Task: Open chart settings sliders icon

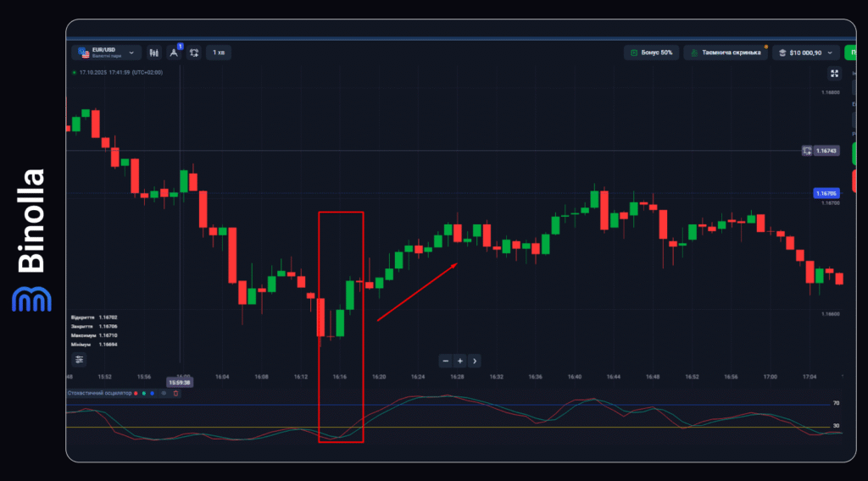Action: click(80, 359)
